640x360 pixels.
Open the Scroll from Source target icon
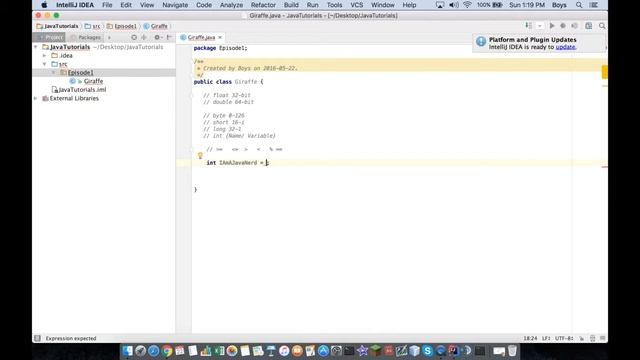tap(134, 37)
